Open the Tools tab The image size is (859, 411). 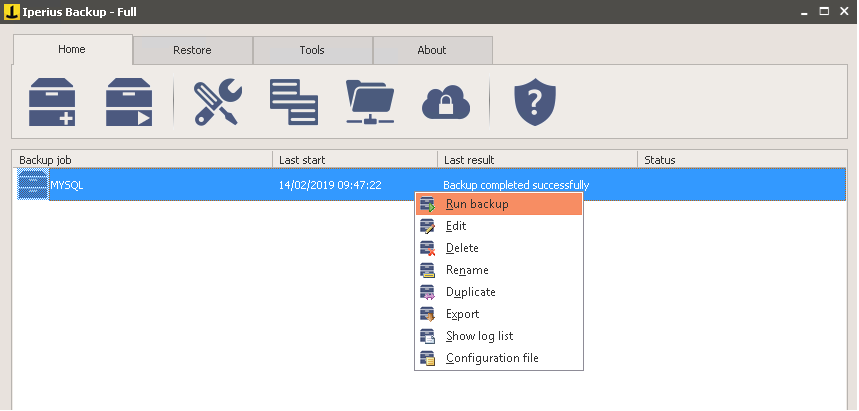[312, 50]
